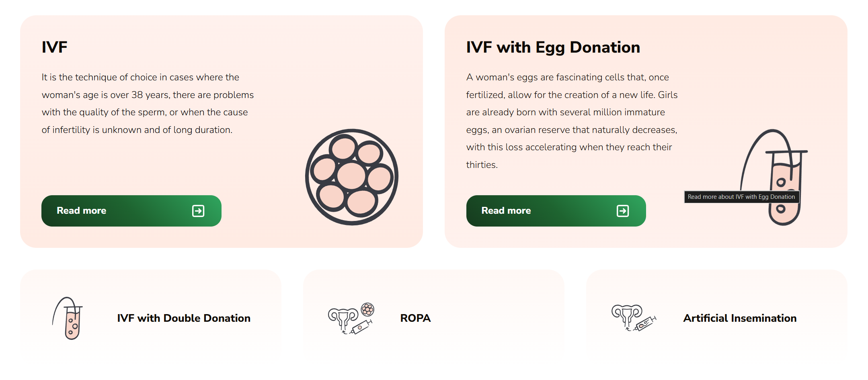
Task: Click the embryo cell cluster icon
Action: [x=351, y=177]
